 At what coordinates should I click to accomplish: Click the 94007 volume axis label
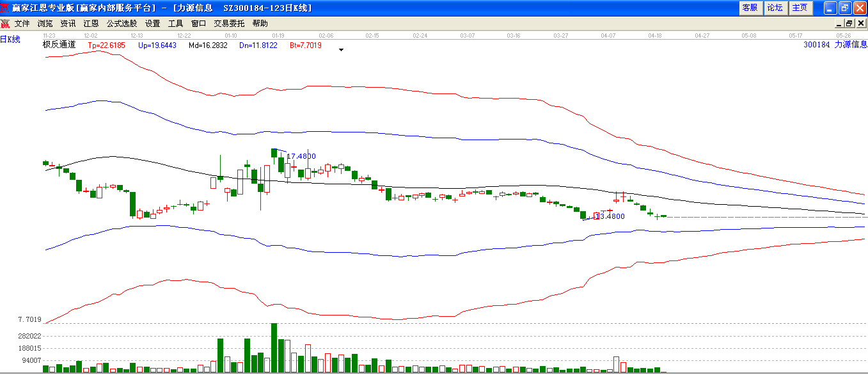32,360
